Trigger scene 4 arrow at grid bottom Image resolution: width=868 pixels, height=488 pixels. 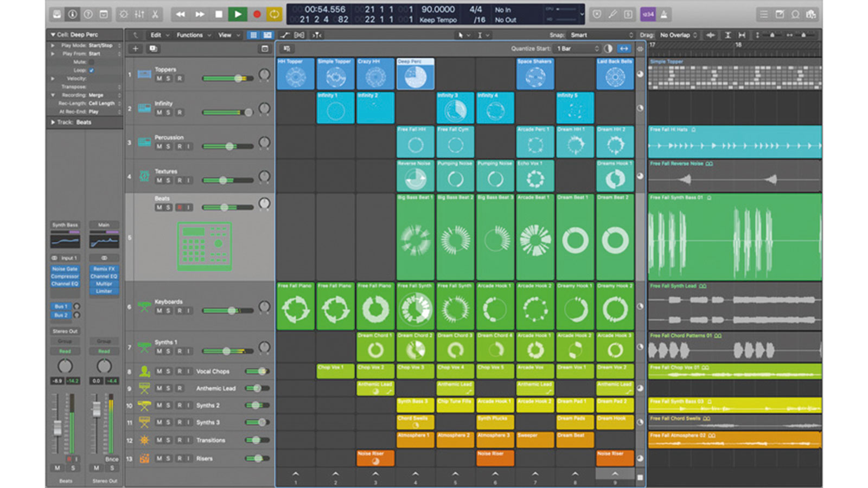click(415, 474)
